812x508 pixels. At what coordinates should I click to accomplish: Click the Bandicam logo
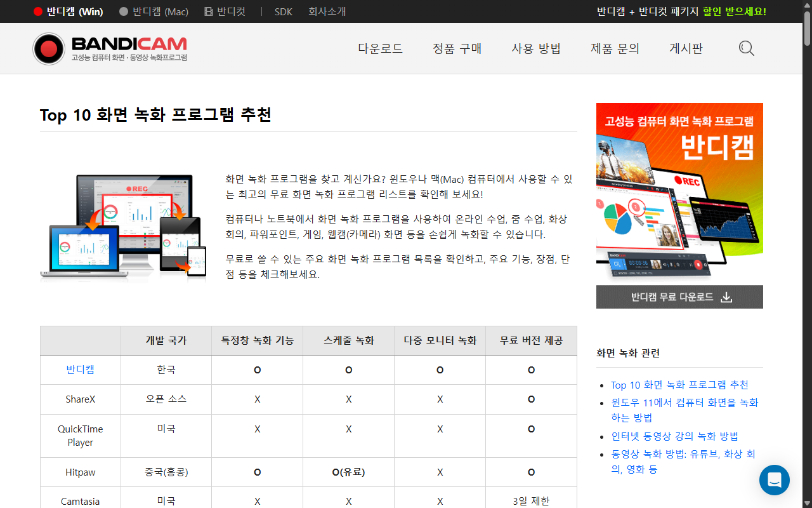tap(109, 48)
